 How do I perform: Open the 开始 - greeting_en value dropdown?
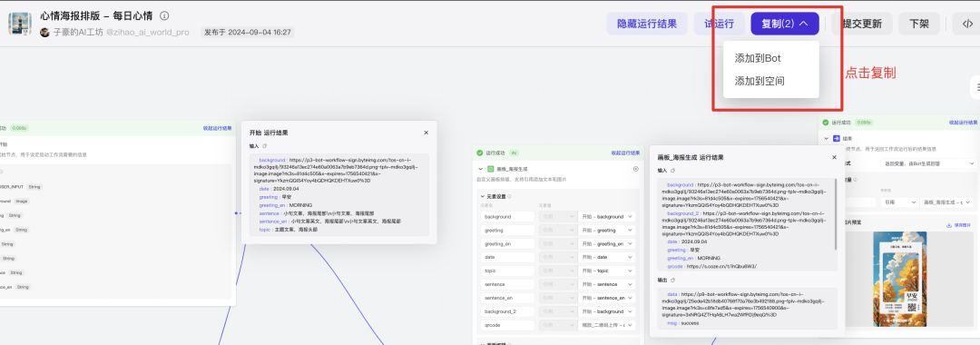(607, 243)
